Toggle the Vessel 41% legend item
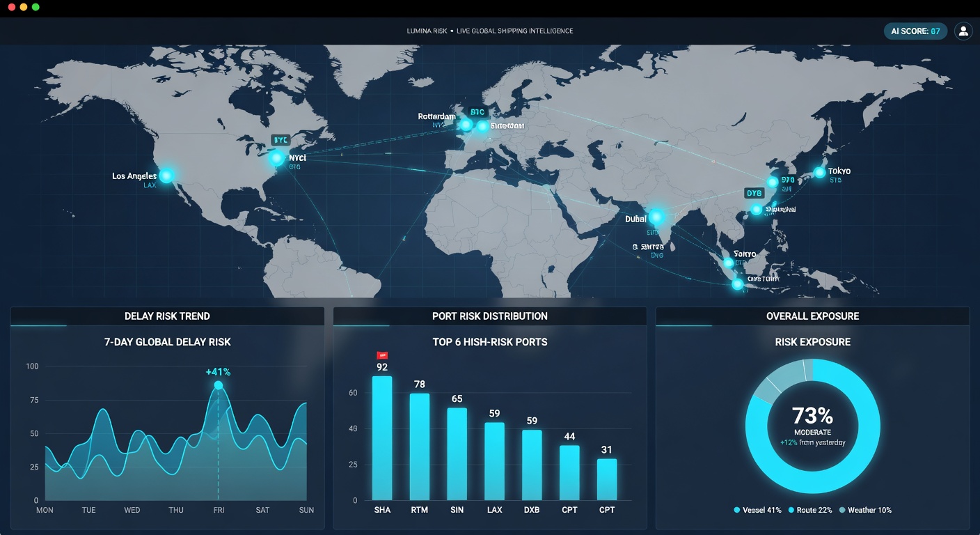980x535 pixels. (x=757, y=510)
